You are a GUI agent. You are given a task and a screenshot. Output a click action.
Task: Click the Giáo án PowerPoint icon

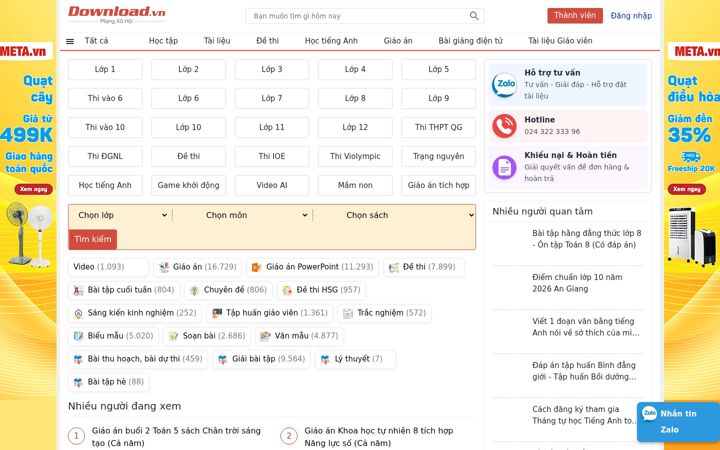pyautogui.click(x=256, y=267)
